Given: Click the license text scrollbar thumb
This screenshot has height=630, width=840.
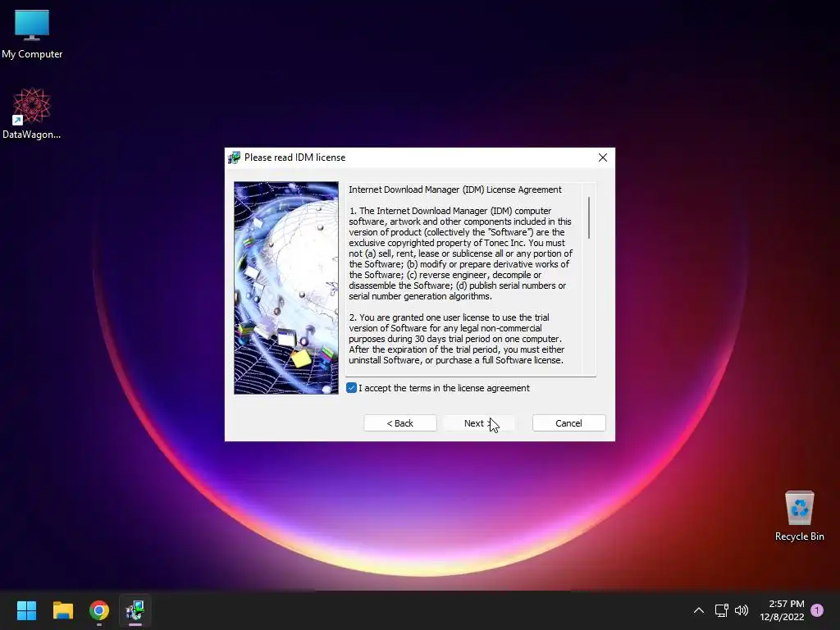Looking at the screenshot, I should click(589, 217).
